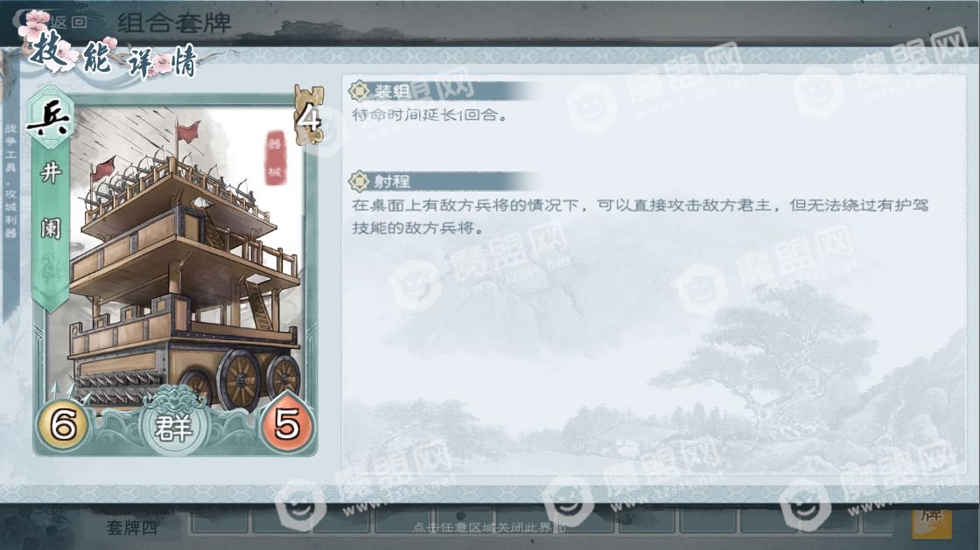
Task: Click the 套牌四 deck label
Action: click(x=132, y=527)
